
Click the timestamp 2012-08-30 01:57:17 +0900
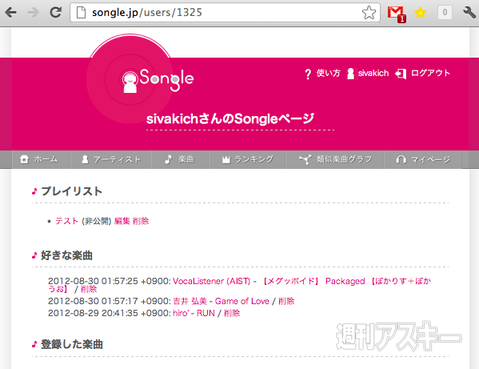click(x=109, y=301)
